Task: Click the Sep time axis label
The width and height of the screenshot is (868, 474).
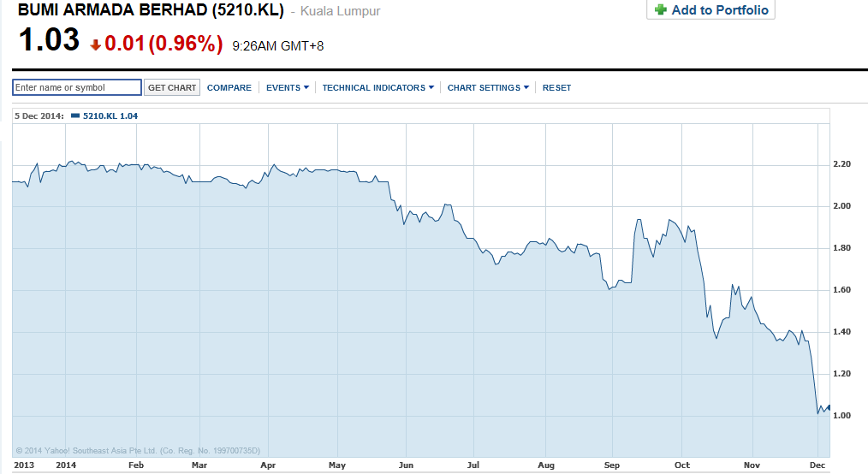Action: tap(612, 465)
